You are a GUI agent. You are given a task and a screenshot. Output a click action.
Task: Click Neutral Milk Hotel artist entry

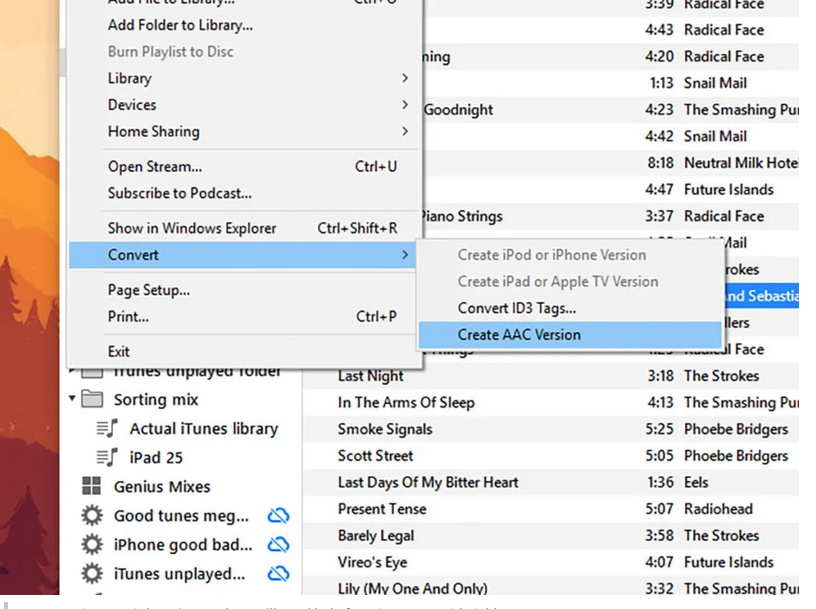tap(741, 163)
